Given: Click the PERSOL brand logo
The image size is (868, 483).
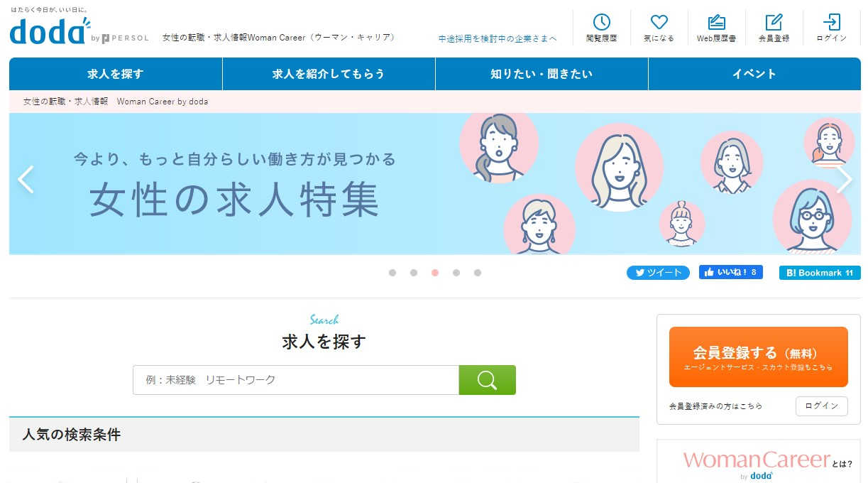Looking at the screenshot, I should (x=126, y=38).
